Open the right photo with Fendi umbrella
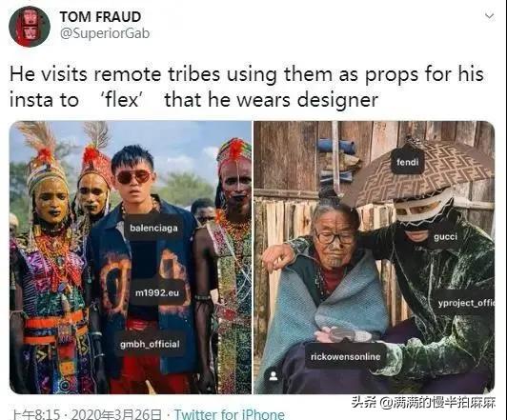The width and height of the screenshot is (507, 420). point(375,257)
